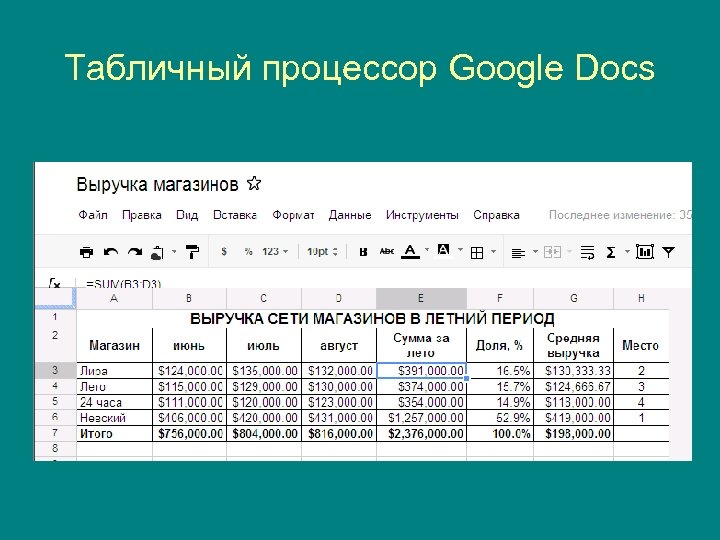Insert a chart with chart icon
The width and height of the screenshot is (720, 540).
[x=645, y=252]
